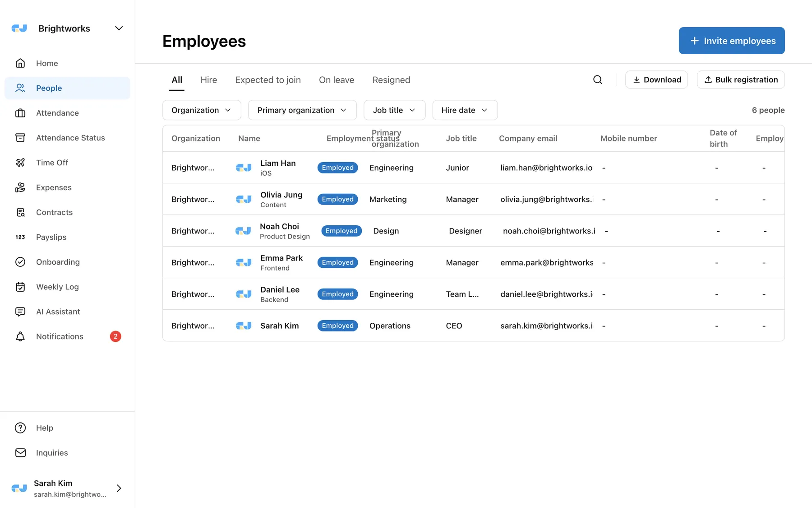Click the Download button
The height and width of the screenshot is (508, 812).
tap(656, 79)
